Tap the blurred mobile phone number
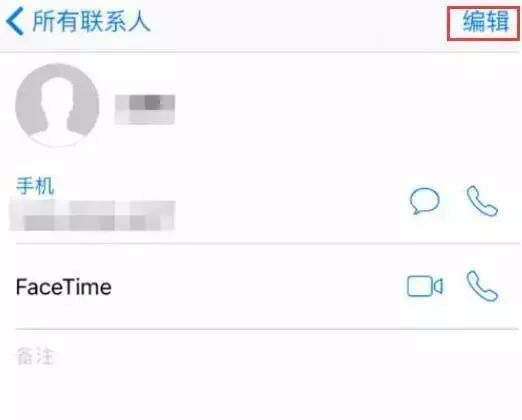 click(x=92, y=215)
